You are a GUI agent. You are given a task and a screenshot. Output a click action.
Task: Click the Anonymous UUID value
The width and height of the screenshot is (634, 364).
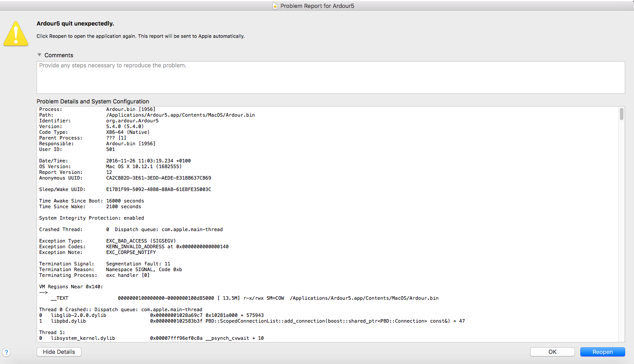click(158, 178)
